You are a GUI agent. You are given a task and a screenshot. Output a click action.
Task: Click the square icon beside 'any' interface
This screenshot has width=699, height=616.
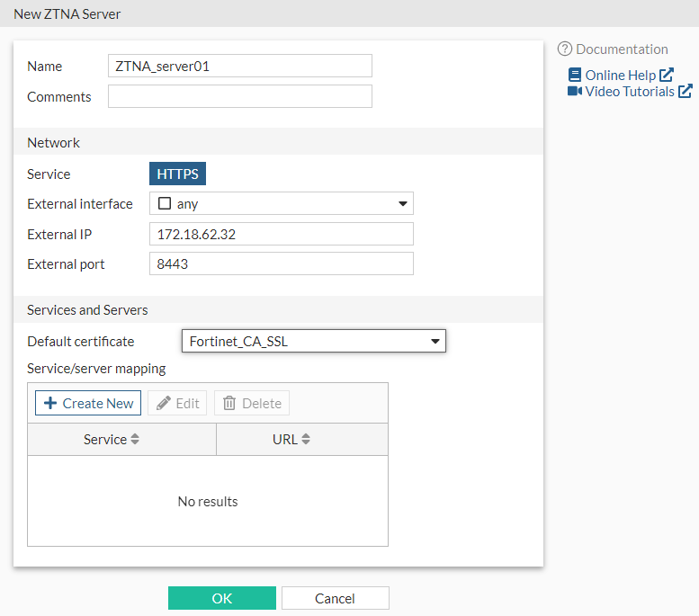pos(164,204)
